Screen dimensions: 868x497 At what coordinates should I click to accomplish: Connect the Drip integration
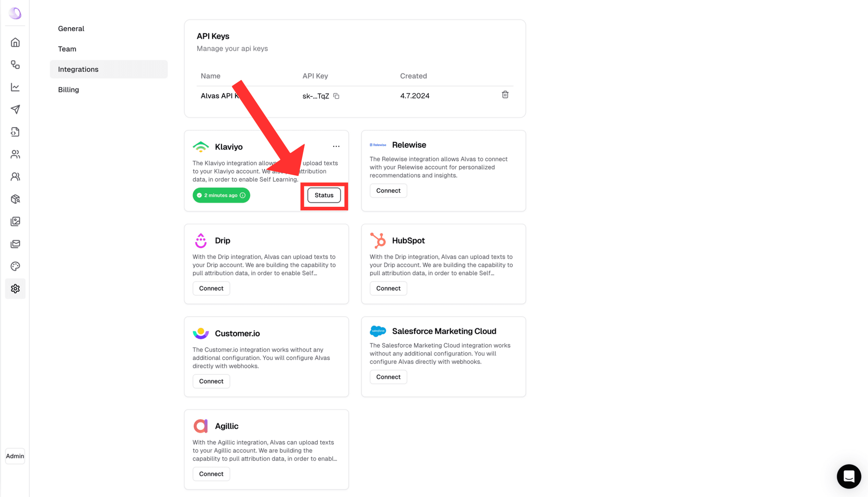[211, 288]
